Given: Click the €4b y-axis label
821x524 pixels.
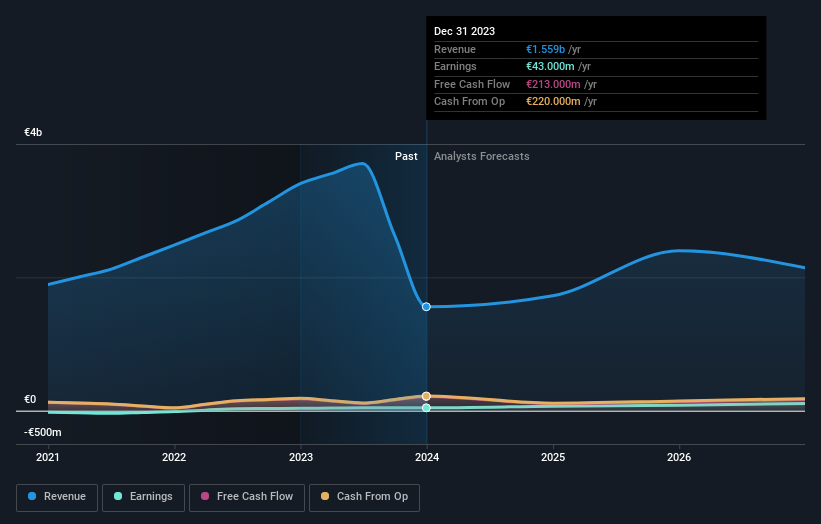Looking at the screenshot, I should [x=33, y=132].
